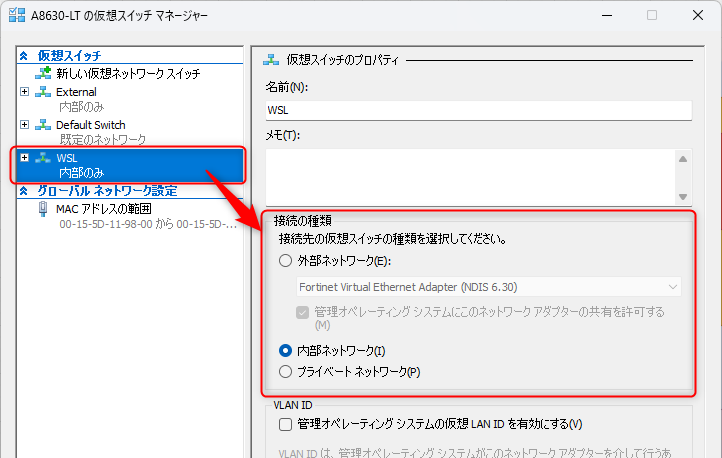Image resolution: width=722 pixels, height=458 pixels.
Task: Minimize the 仮想スイッチ マネージャー window
Action: 607,15
